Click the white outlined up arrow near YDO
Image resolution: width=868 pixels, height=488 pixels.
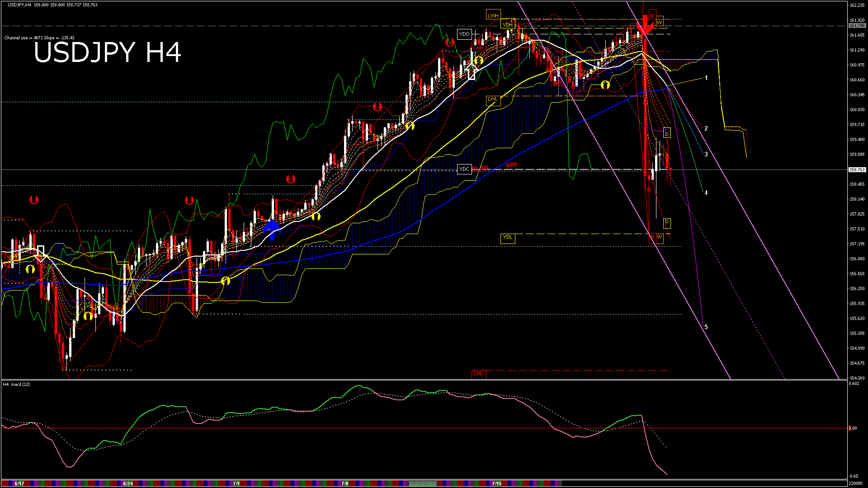472,71
